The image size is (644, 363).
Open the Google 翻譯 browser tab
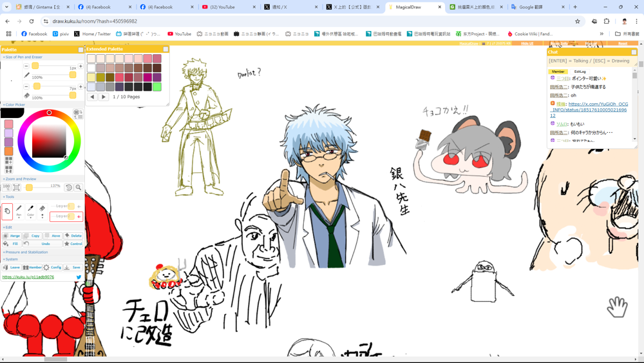click(x=537, y=7)
